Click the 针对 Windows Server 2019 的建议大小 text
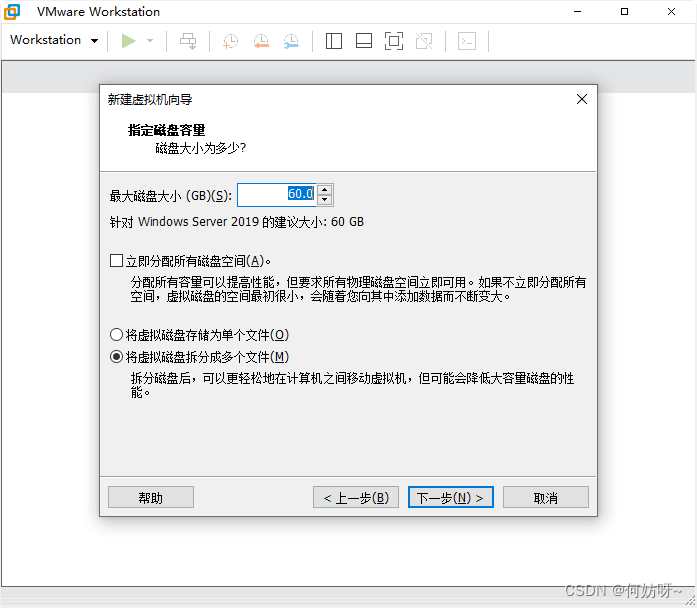The height and width of the screenshot is (608, 697). click(x=236, y=221)
